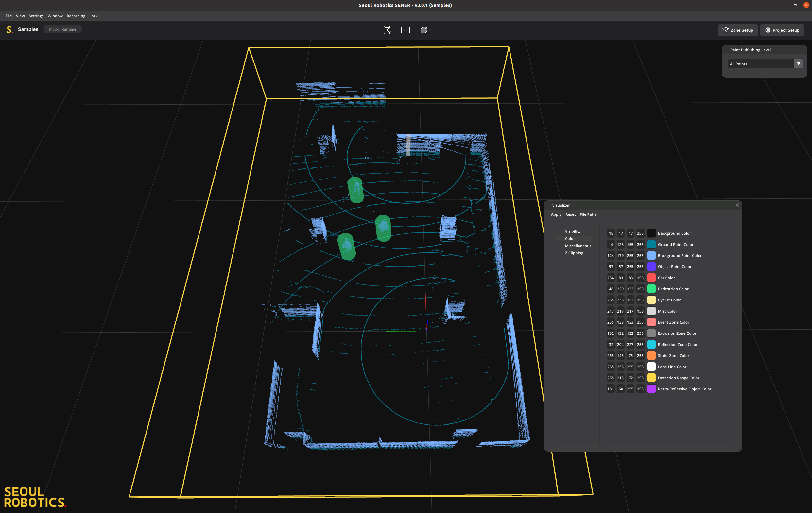This screenshot has height=513, width=812.
Task: Open the Lock menu
Action: point(94,16)
